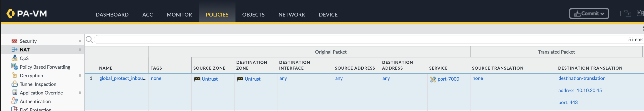The image size is (644, 111).
Task: Click the PA-VM logo icon
Action: tap(10, 14)
